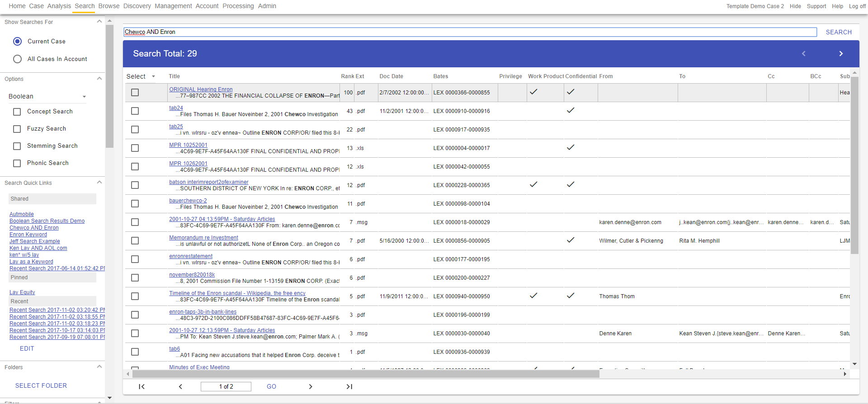This screenshot has width=868, height=404.
Task: Open the batson interimreport2ofexaminer document link
Action: [x=209, y=182]
